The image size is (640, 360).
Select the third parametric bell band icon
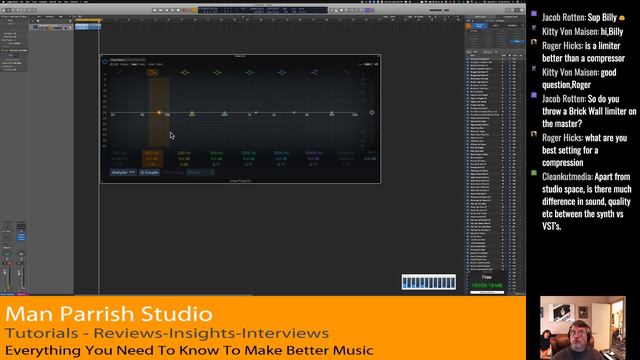click(x=249, y=72)
